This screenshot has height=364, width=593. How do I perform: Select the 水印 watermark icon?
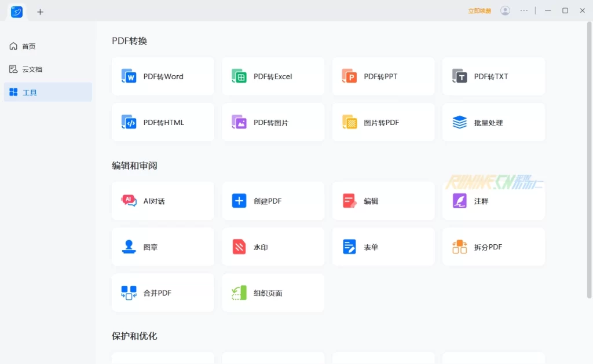click(239, 247)
